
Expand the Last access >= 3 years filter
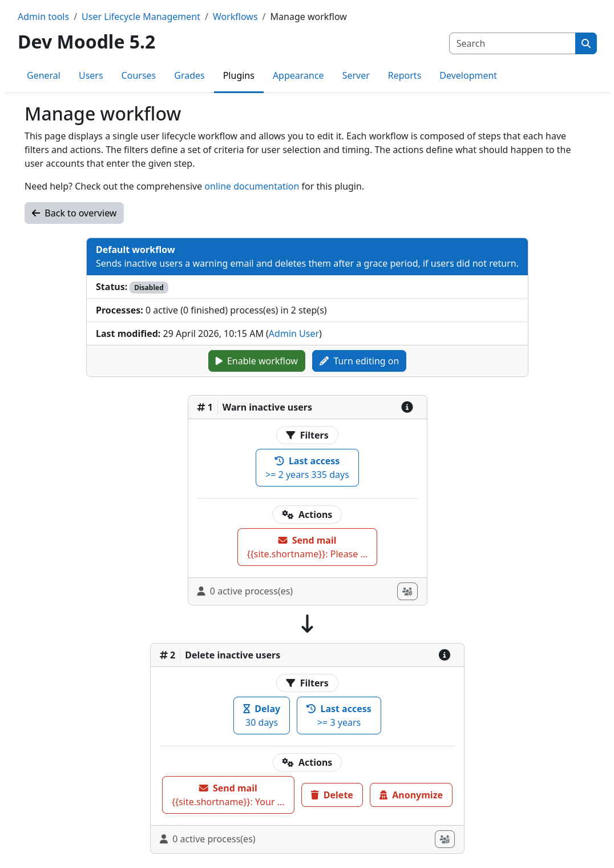pyautogui.click(x=338, y=715)
